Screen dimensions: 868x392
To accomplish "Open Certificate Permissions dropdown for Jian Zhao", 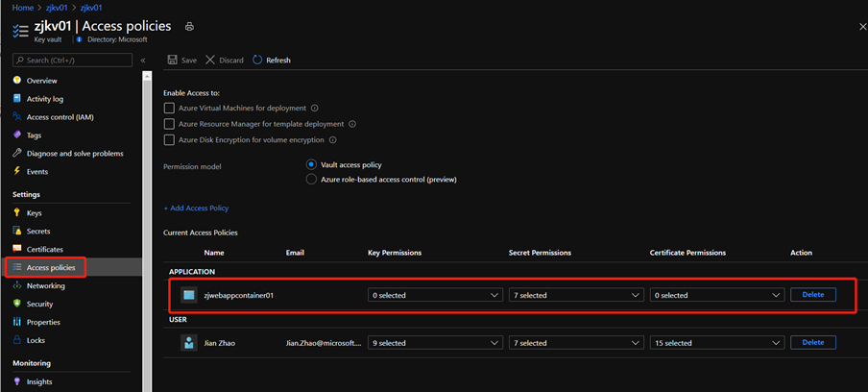I will click(x=717, y=343).
